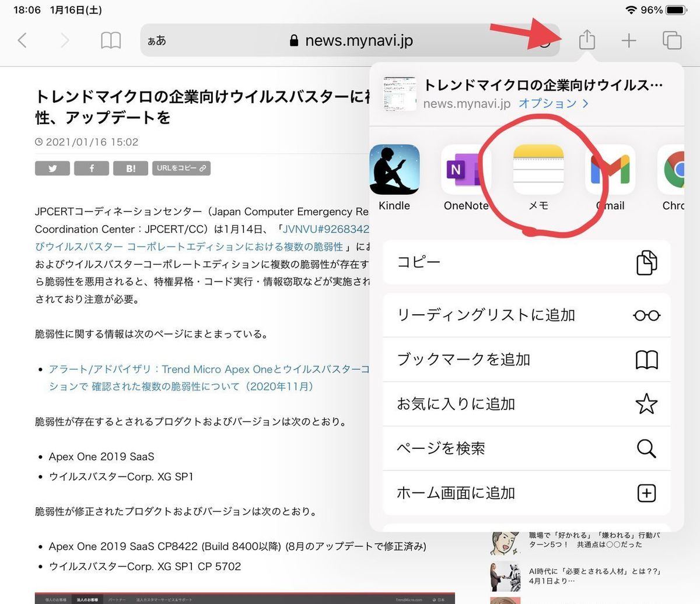Share the page to メモ app
Screen dimensions: 700x604
(x=538, y=177)
